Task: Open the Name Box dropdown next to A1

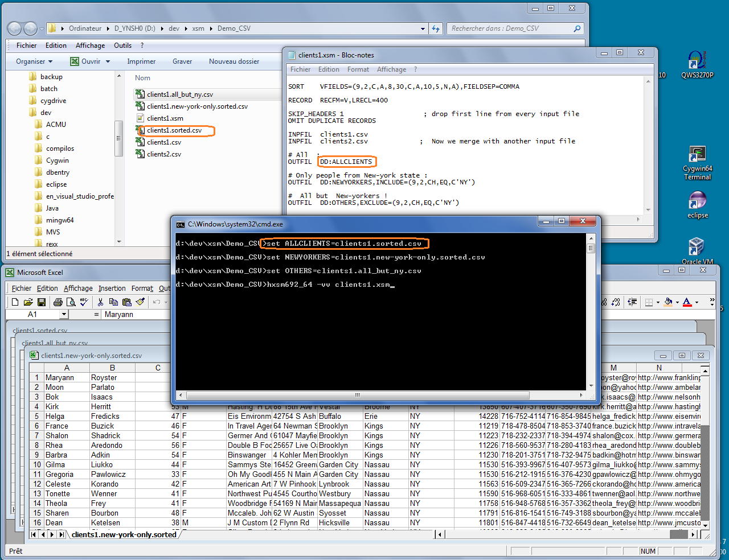Action: tap(64, 315)
